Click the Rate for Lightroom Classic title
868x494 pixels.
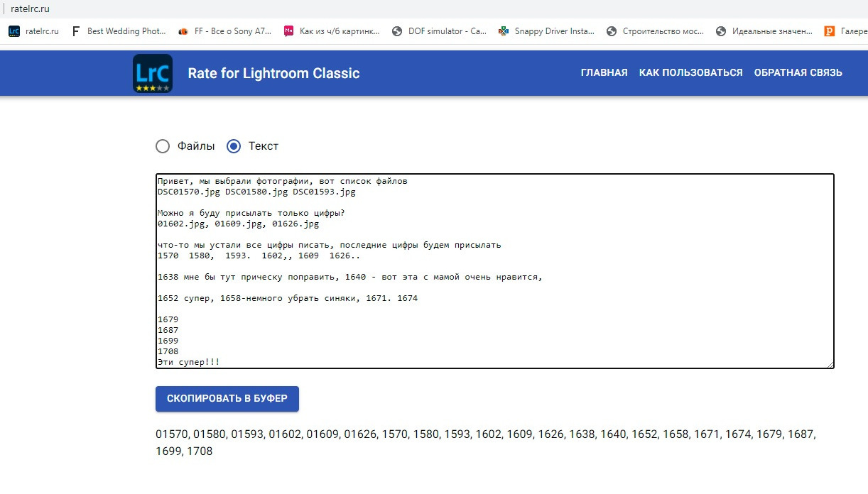273,73
